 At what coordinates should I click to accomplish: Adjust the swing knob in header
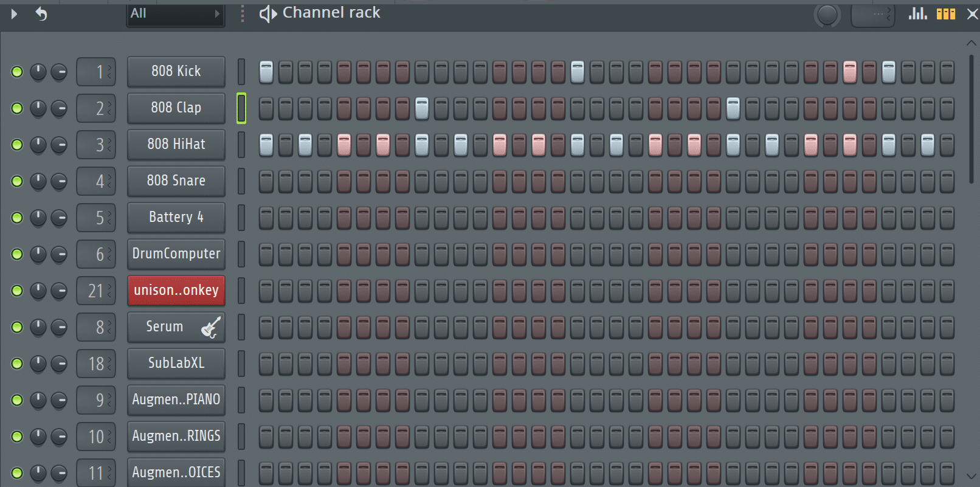click(827, 15)
